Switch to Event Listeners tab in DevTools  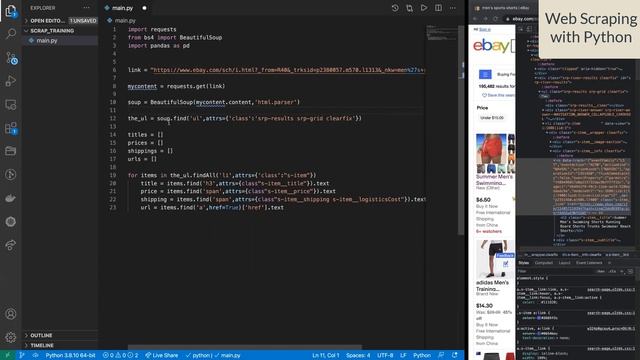(589, 263)
